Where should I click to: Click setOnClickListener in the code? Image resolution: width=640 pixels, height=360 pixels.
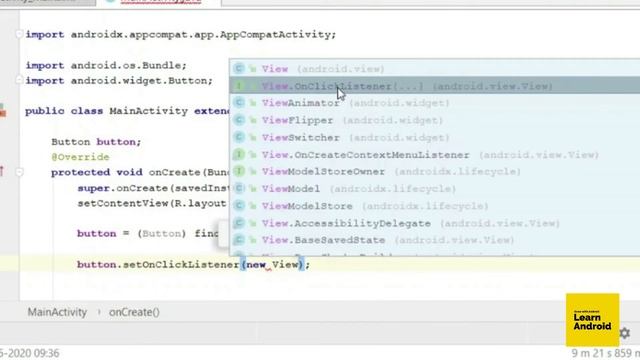coord(181,264)
